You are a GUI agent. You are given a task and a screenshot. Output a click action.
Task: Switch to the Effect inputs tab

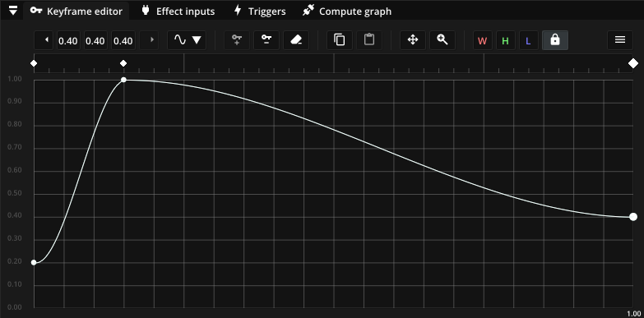[178, 11]
